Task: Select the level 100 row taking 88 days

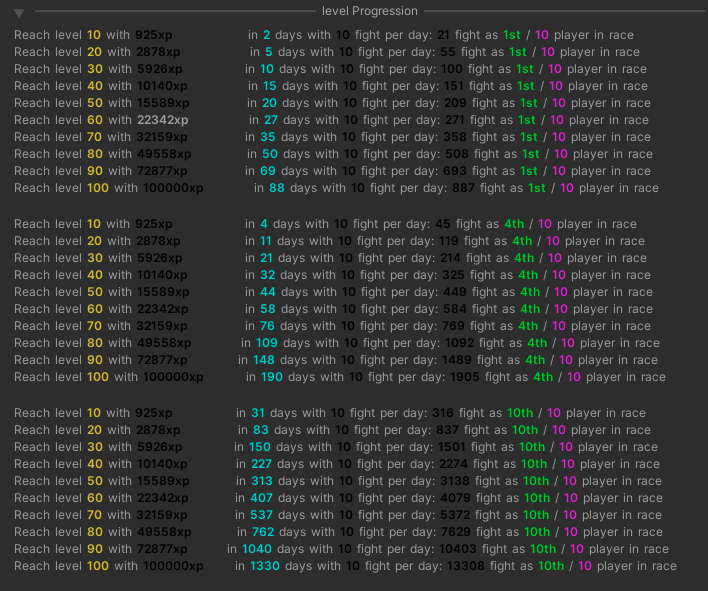Action: (336, 188)
